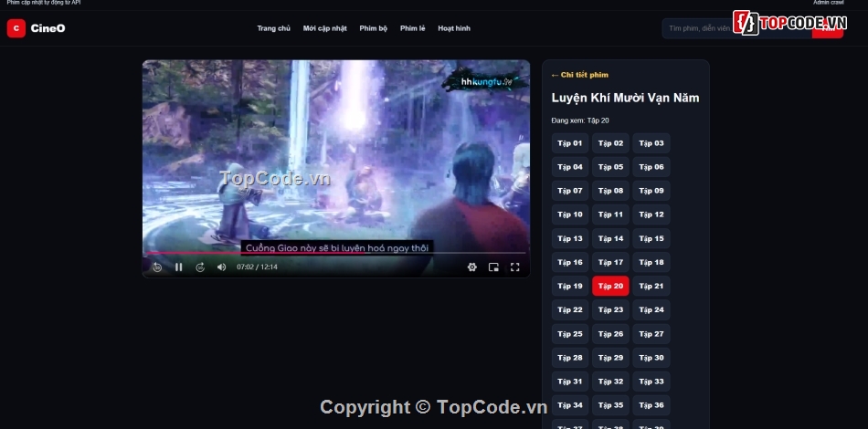Open the Admin crawl link

pyautogui.click(x=828, y=3)
